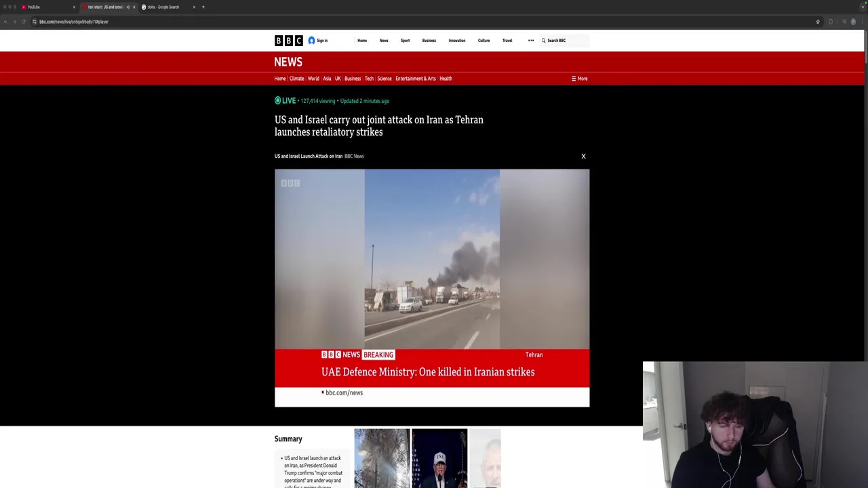Click the Search BBC magnifier icon

543,41
